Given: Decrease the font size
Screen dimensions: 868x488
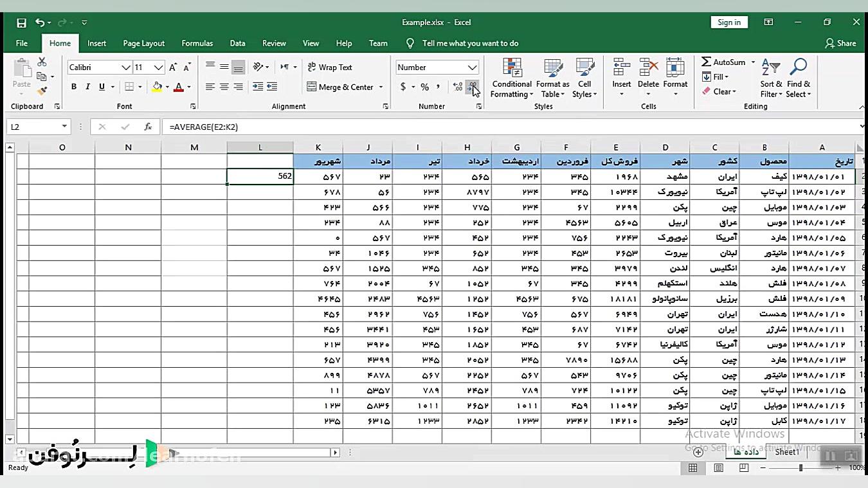Looking at the screenshot, I should (x=187, y=68).
